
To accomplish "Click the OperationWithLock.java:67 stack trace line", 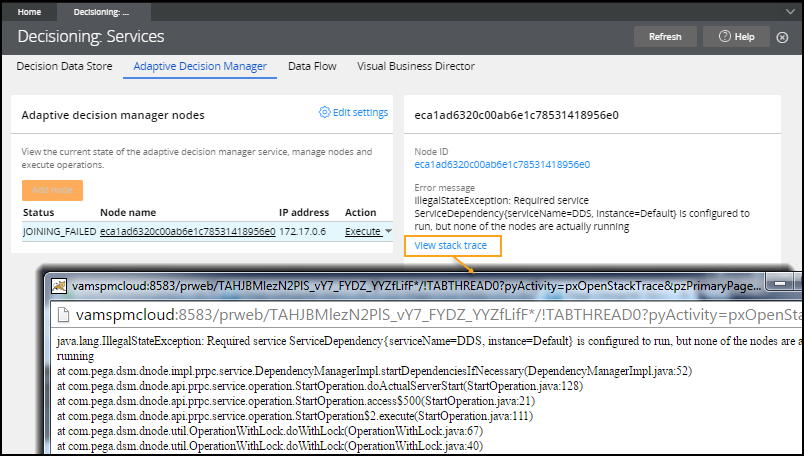I will (x=270, y=431).
